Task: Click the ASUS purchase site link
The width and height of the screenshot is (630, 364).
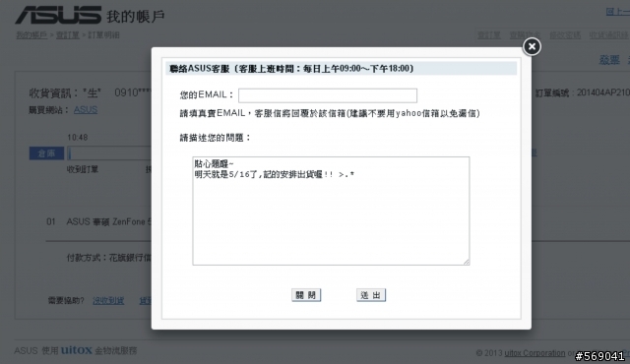Action: [86, 110]
